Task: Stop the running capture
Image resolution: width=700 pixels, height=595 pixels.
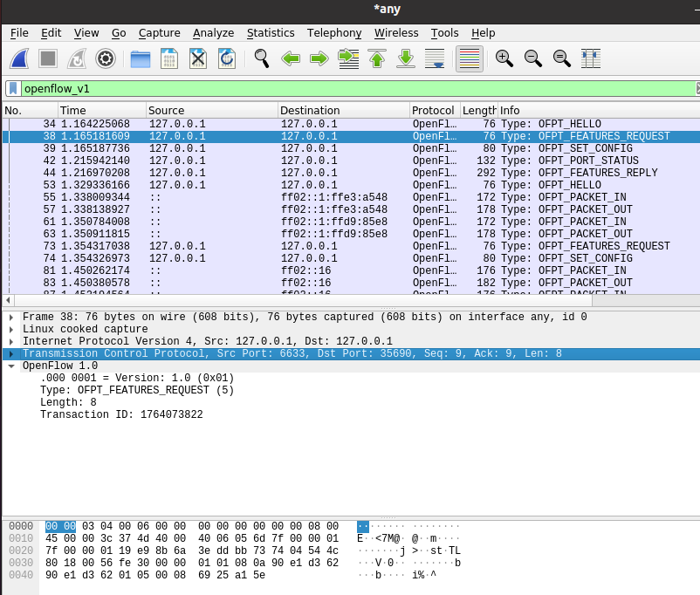Action: coord(48,58)
